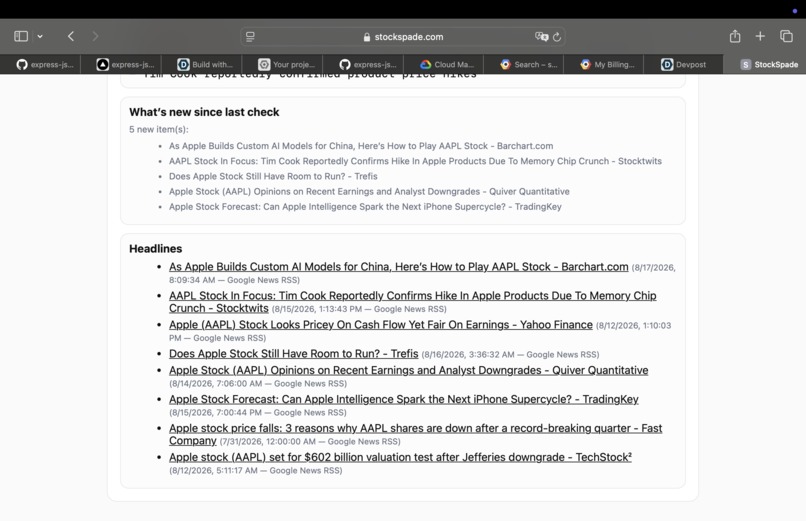Image resolution: width=806 pixels, height=521 pixels.
Task: Go back with the back arrow
Action: [71, 36]
